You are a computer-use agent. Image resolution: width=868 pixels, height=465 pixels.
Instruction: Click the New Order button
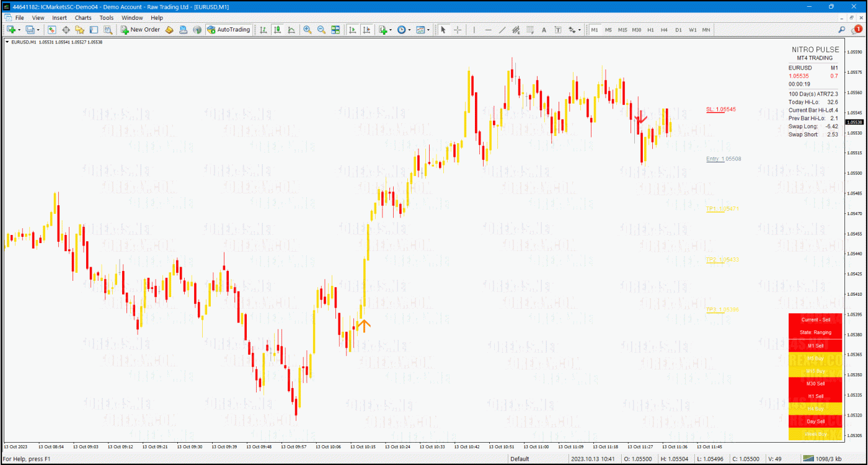tap(140, 30)
